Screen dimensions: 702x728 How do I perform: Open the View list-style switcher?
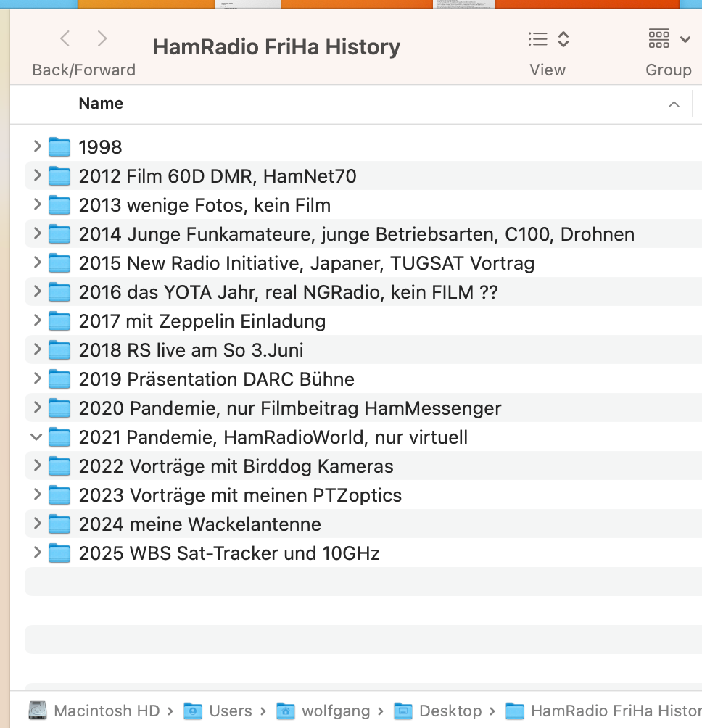(x=548, y=39)
